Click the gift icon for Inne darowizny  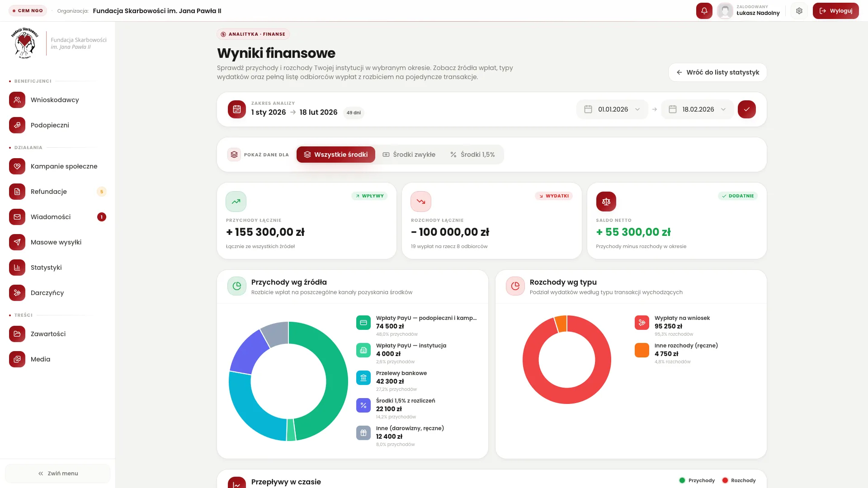[x=363, y=433]
